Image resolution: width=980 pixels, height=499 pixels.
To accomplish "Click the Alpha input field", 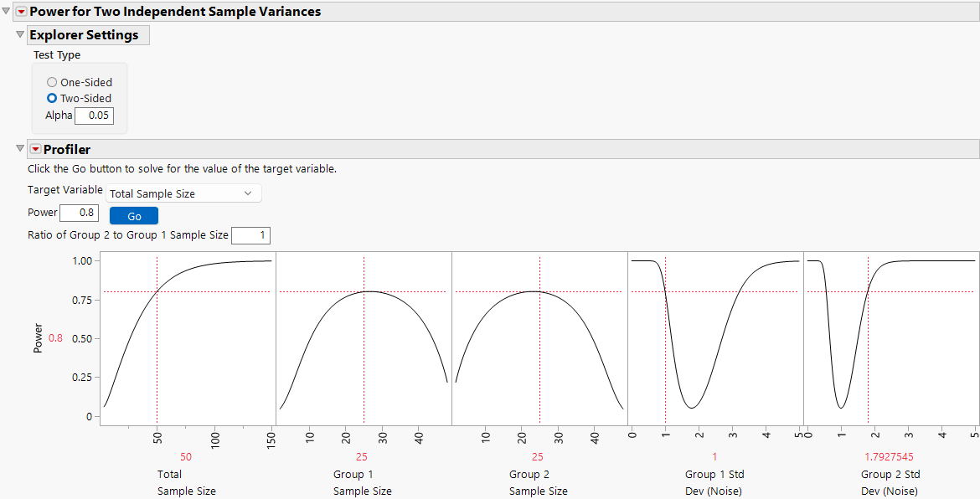I will click(94, 116).
